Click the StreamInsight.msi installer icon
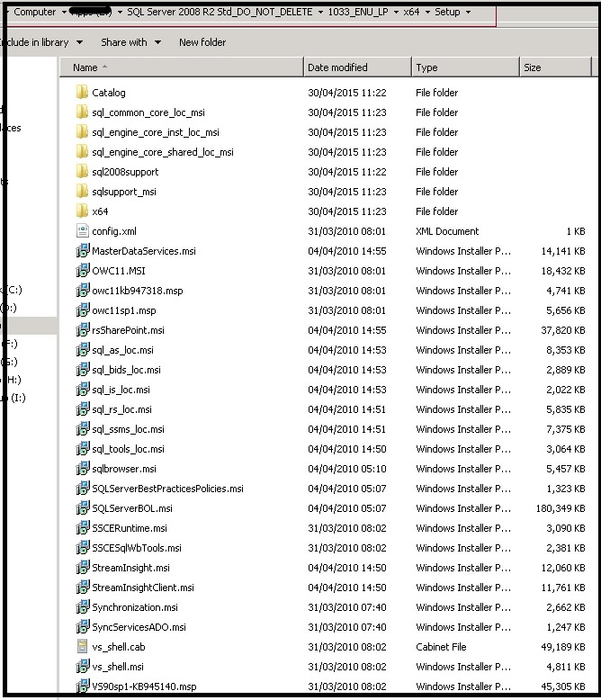 pyautogui.click(x=82, y=568)
